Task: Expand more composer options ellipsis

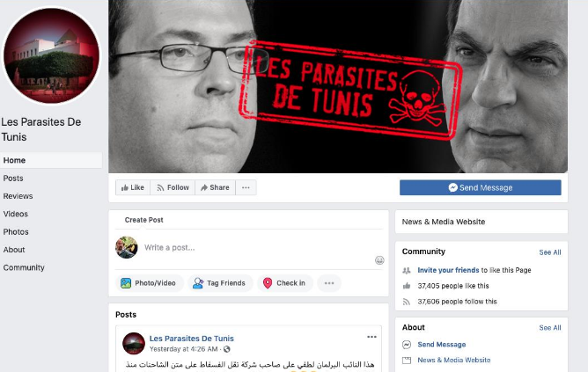Action: pos(329,283)
